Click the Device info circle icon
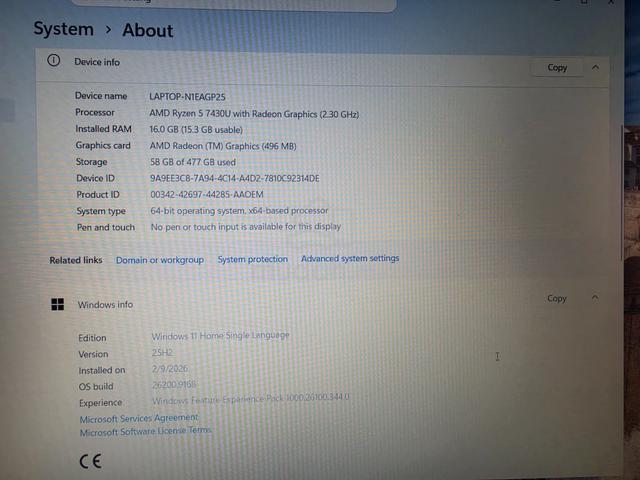Screen dimensions: 640x480 coord(53,61)
